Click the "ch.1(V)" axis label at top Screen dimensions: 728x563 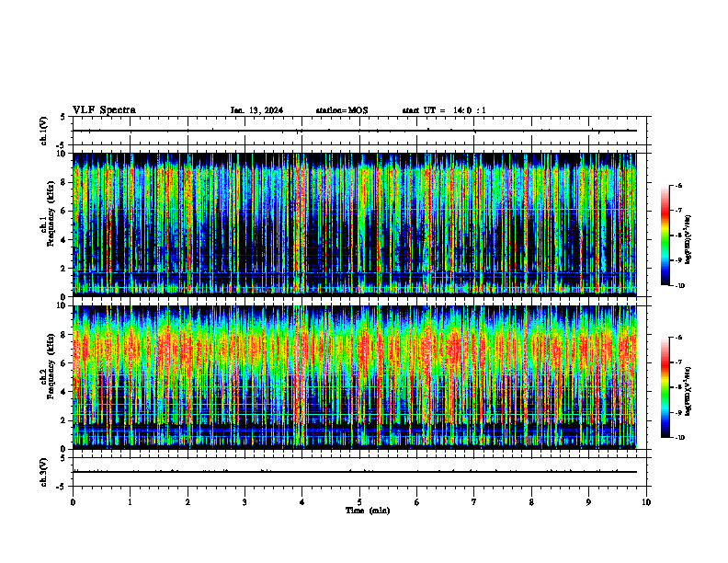tap(44, 131)
